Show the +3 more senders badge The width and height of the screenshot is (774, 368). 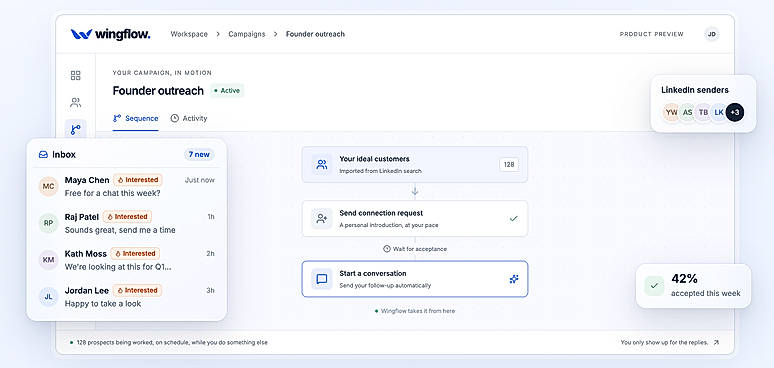735,112
